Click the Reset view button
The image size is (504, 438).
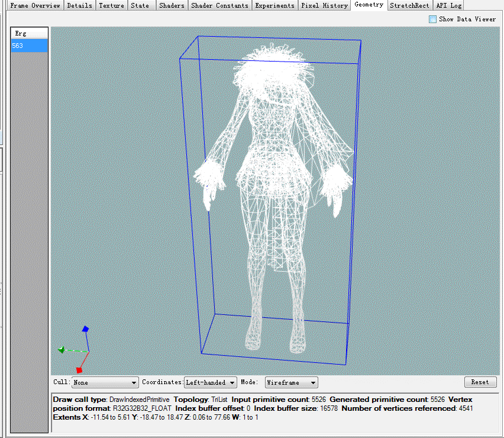click(480, 382)
